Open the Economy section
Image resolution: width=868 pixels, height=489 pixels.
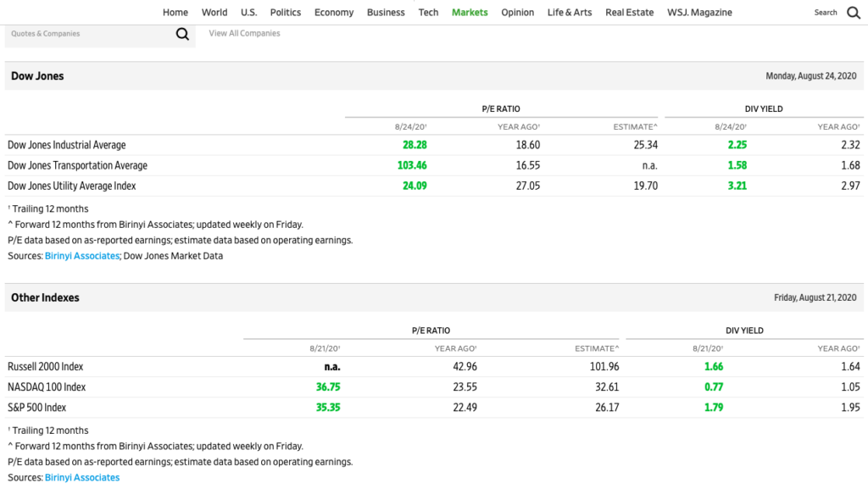pyautogui.click(x=334, y=12)
